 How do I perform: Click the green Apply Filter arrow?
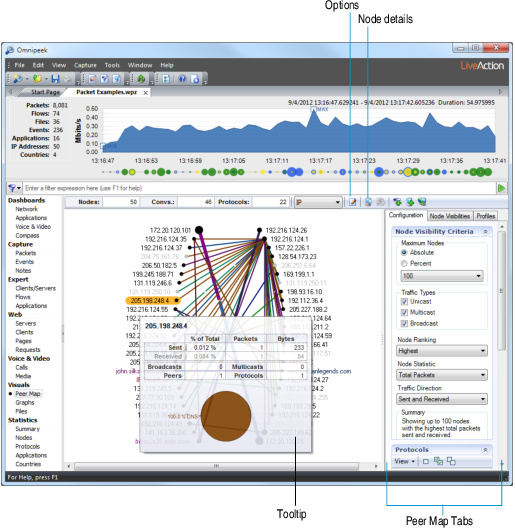tap(501, 188)
